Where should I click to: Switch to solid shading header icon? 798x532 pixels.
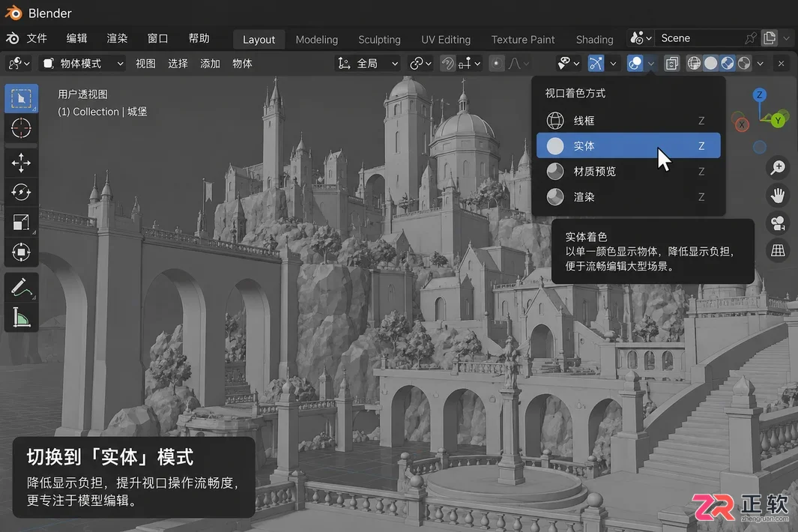click(x=710, y=64)
